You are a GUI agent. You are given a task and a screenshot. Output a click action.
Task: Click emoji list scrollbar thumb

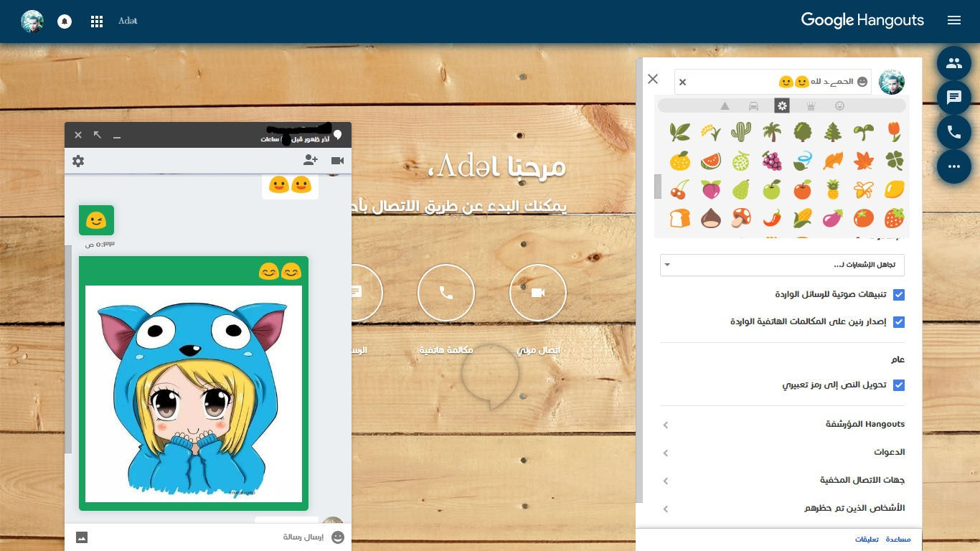click(658, 186)
